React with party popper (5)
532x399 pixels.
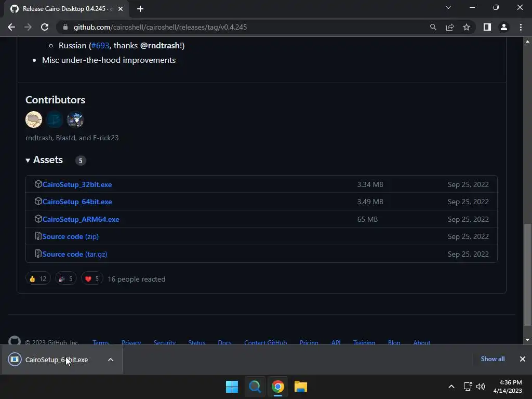[x=66, y=279]
